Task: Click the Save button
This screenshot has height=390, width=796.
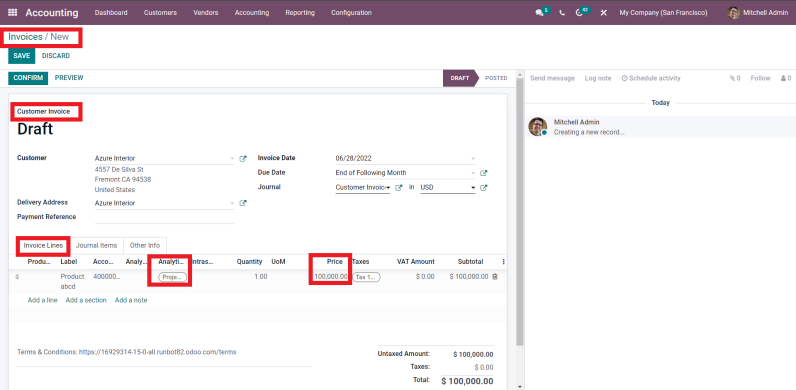Action: [21, 56]
